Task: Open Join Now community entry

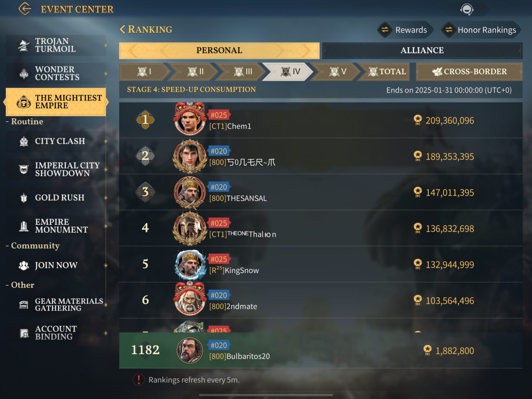Action: 56,266
